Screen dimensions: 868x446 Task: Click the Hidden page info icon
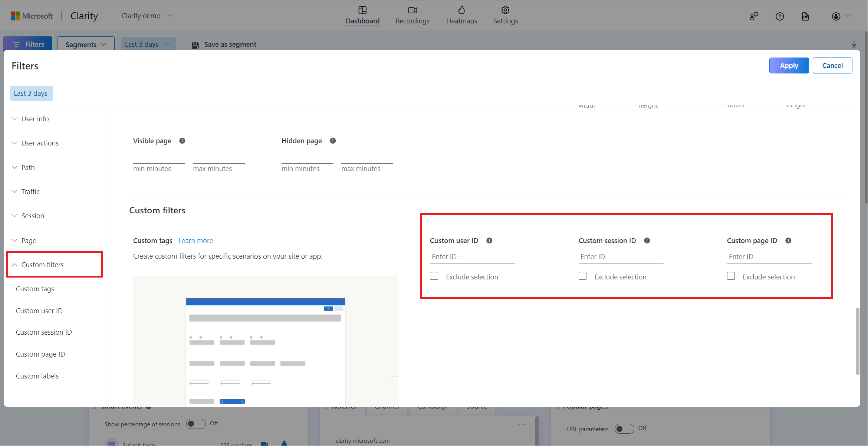(x=333, y=141)
